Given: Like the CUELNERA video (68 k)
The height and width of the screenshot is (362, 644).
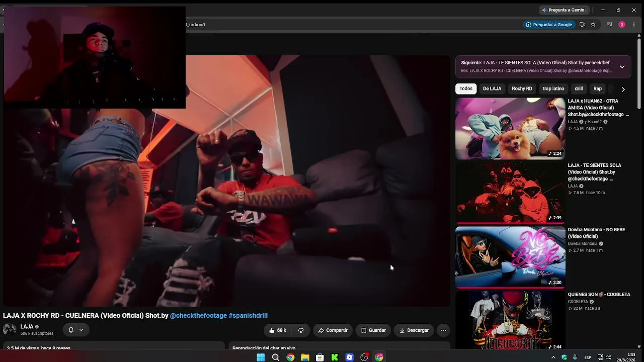Looking at the screenshot, I should tap(278, 330).
